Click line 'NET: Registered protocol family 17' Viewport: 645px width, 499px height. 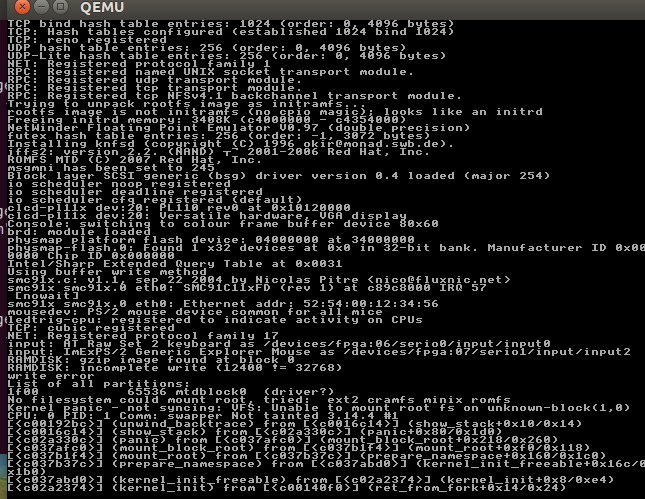coord(143,336)
